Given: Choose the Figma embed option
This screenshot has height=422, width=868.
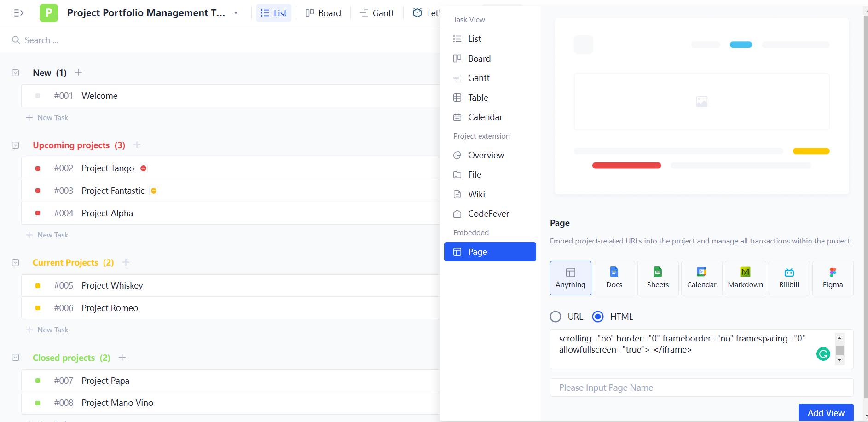Looking at the screenshot, I should (x=833, y=278).
